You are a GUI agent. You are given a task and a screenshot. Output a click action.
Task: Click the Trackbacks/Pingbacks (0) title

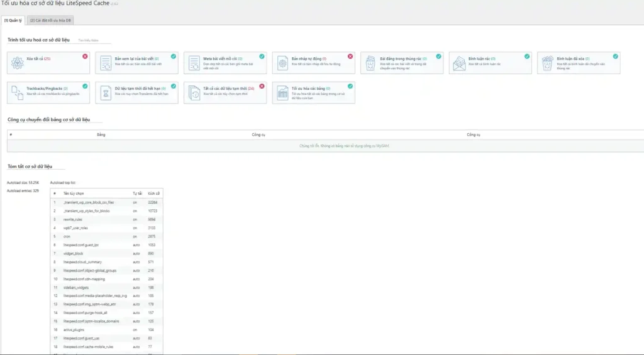point(47,89)
